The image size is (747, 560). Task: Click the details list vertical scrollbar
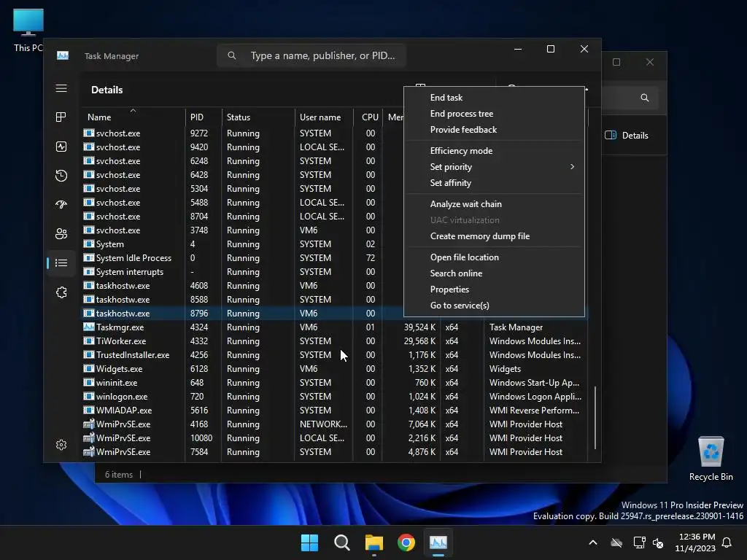[x=595, y=418]
